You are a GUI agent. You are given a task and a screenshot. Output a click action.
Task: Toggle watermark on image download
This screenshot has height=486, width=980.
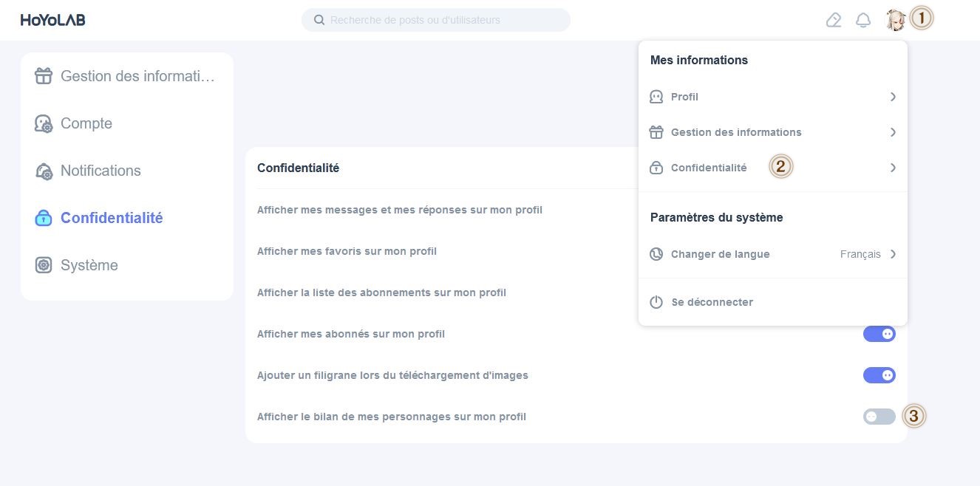[879, 375]
